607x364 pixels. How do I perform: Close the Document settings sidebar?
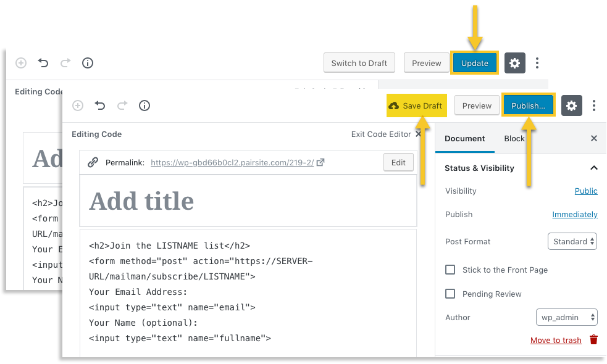tap(594, 138)
